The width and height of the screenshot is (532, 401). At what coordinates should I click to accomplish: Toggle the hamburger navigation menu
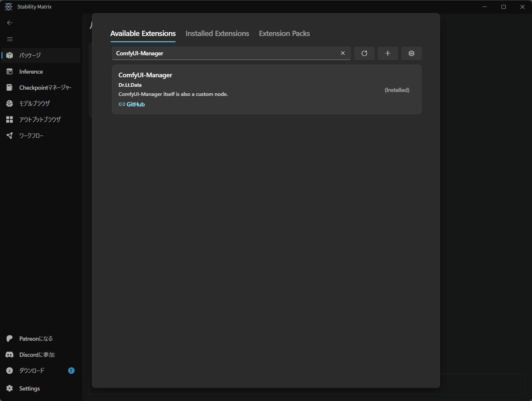[x=10, y=39]
